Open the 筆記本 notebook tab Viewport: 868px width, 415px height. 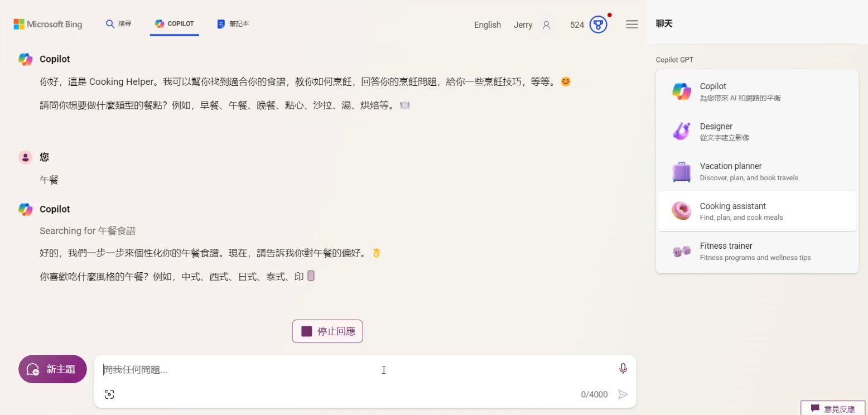tap(233, 24)
